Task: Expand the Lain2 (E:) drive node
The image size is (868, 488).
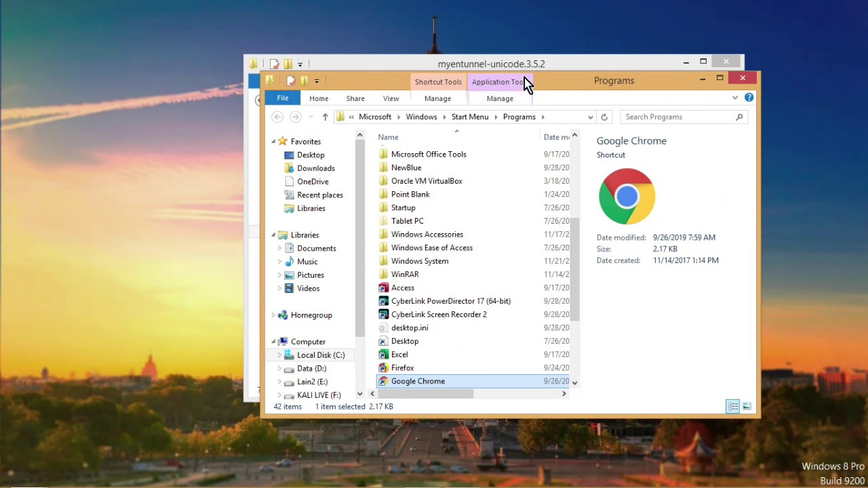Action: 279,382
